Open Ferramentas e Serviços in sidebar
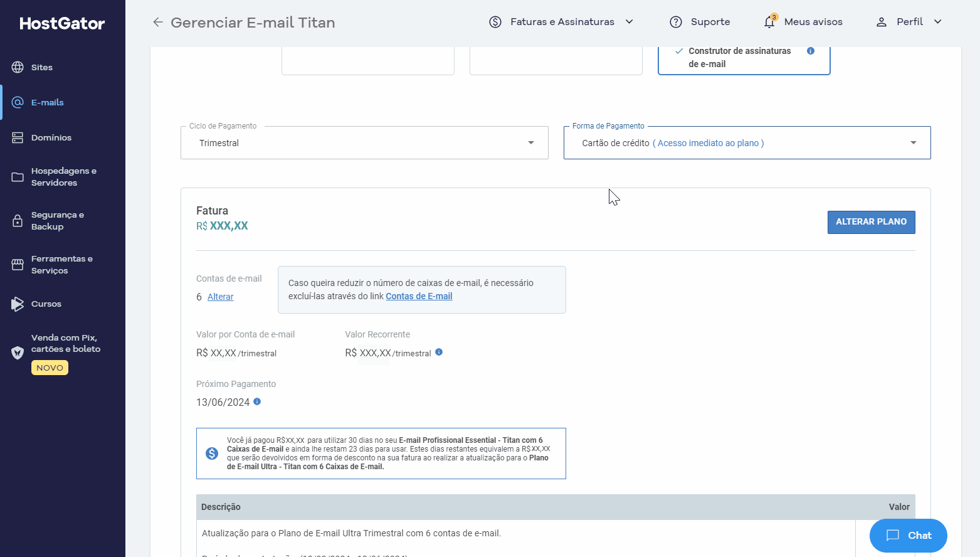Screen dimensions: 980x557 pyautogui.click(x=63, y=265)
